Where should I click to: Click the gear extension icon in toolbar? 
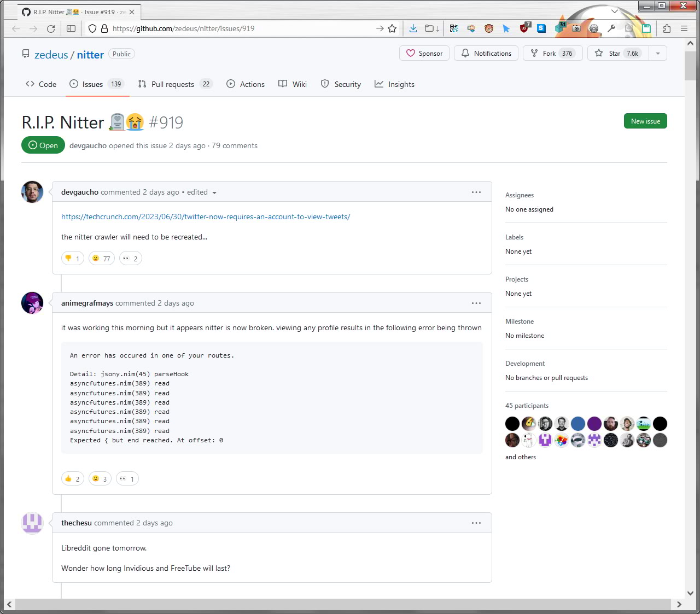point(594,28)
